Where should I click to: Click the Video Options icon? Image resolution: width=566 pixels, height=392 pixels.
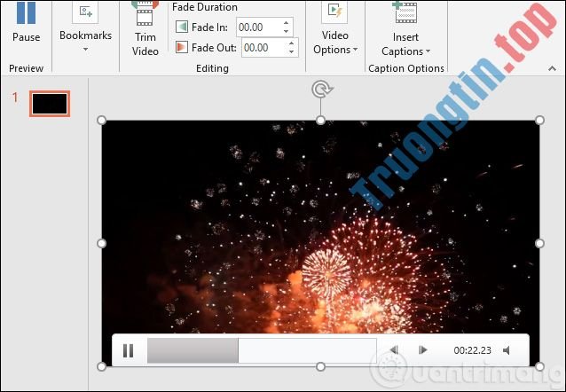click(x=334, y=12)
